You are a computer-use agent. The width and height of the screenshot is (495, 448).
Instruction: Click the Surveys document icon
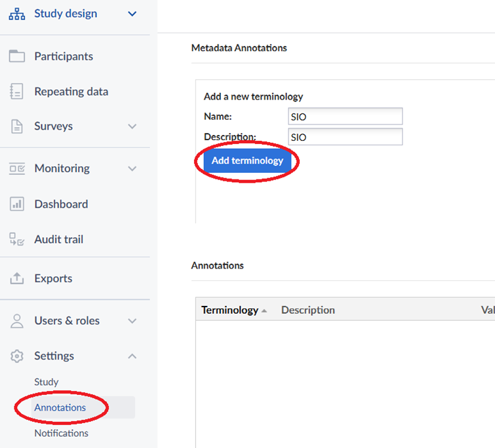(17, 126)
